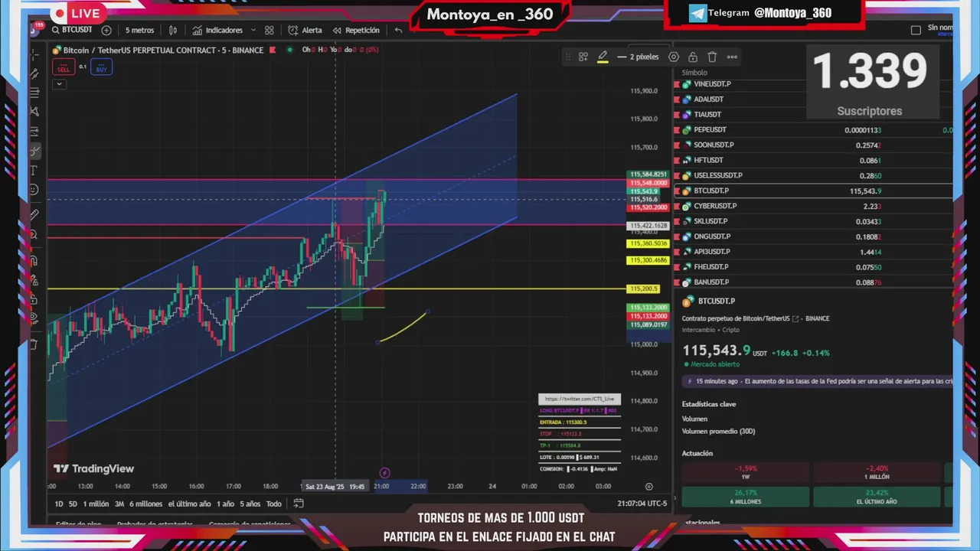Select the 5 años time range
Viewport: 980px width, 551px height.
click(x=250, y=504)
